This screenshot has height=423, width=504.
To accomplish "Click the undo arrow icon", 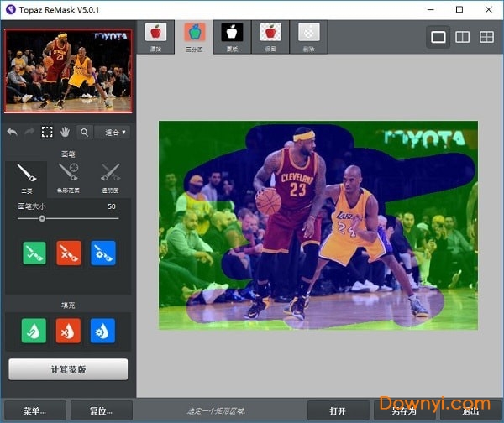I will click(12, 132).
